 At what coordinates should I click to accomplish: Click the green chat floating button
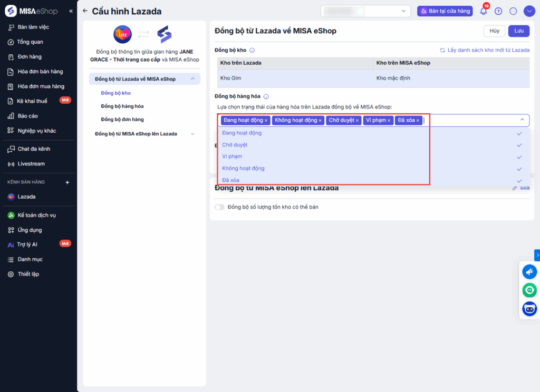(529, 290)
